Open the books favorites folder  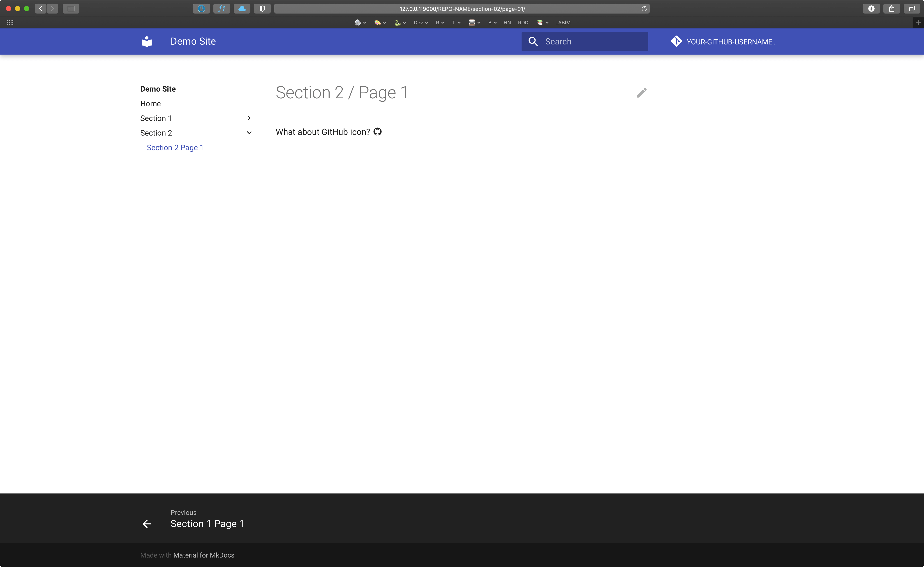pos(543,23)
